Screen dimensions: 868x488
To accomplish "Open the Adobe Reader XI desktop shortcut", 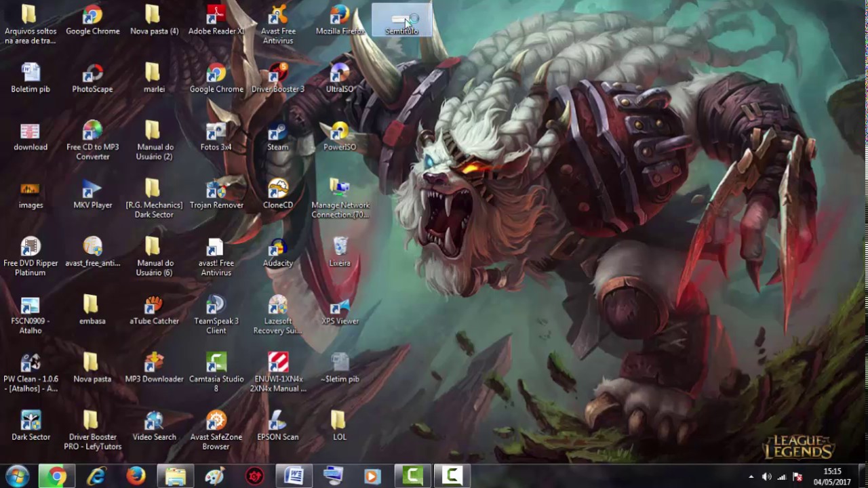I will coord(216,20).
